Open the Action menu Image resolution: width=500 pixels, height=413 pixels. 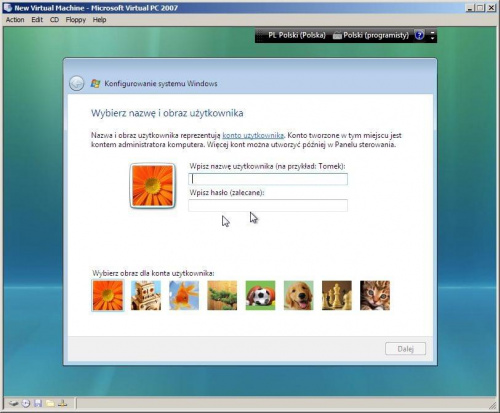coord(15,20)
